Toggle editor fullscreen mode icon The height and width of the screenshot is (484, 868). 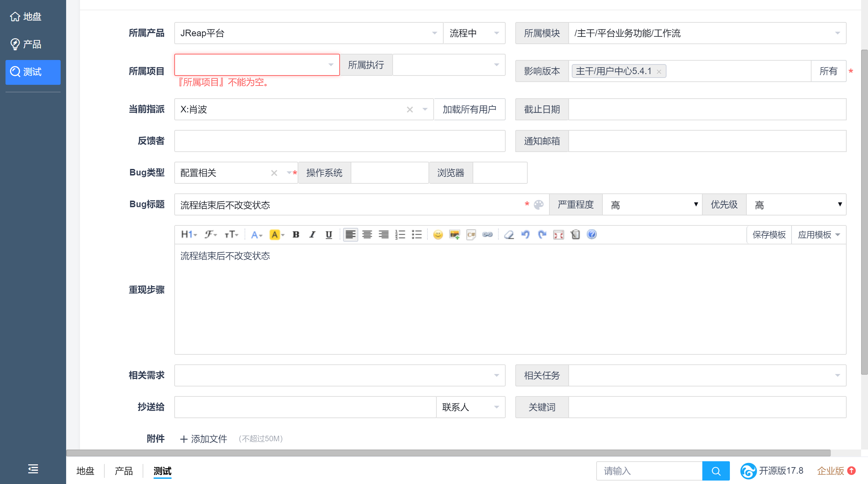coord(558,235)
